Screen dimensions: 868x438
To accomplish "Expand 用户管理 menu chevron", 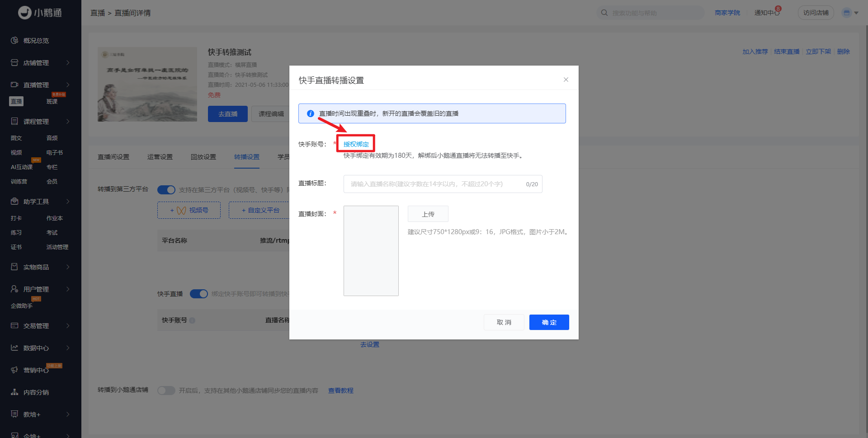I will 68,289.
